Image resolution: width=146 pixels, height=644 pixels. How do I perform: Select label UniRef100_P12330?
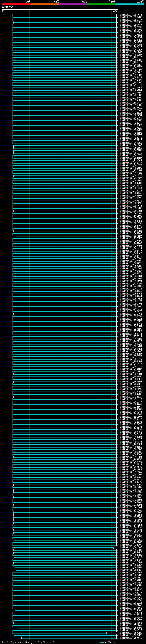coord(131,173)
